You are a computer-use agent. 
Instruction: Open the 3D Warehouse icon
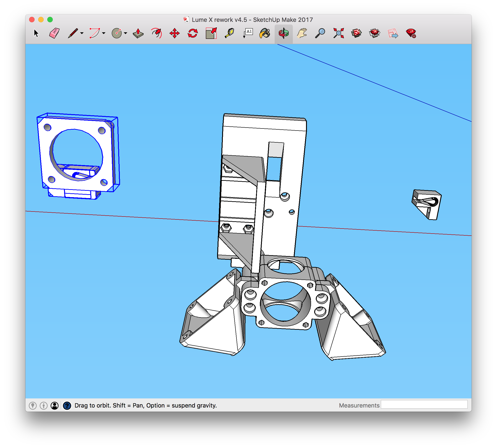click(356, 33)
